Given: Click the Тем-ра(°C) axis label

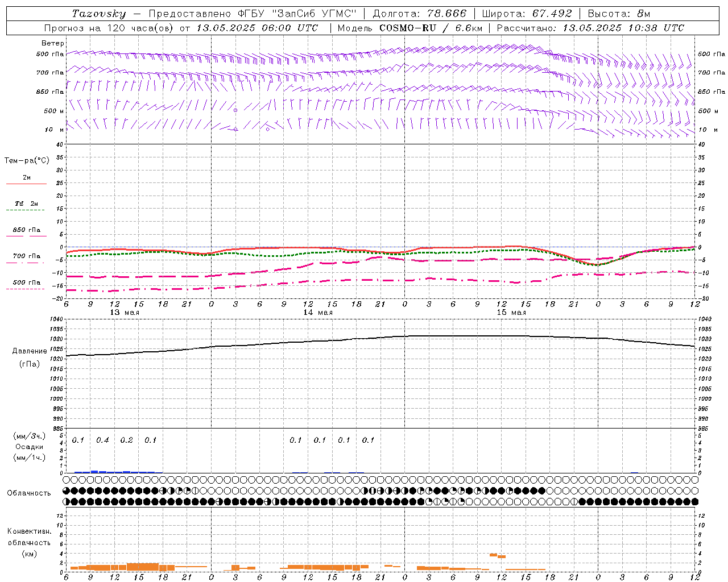Looking at the screenshot, I should (27, 161).
